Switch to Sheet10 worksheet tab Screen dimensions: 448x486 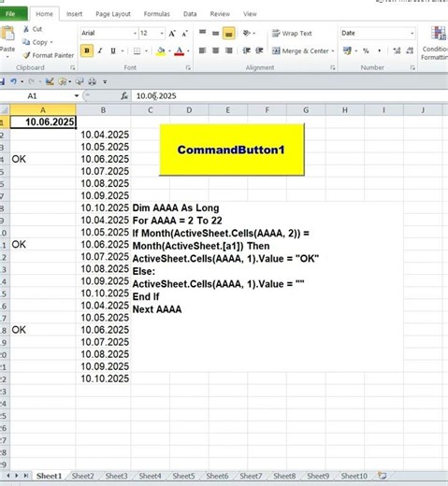tap(354, 476)
